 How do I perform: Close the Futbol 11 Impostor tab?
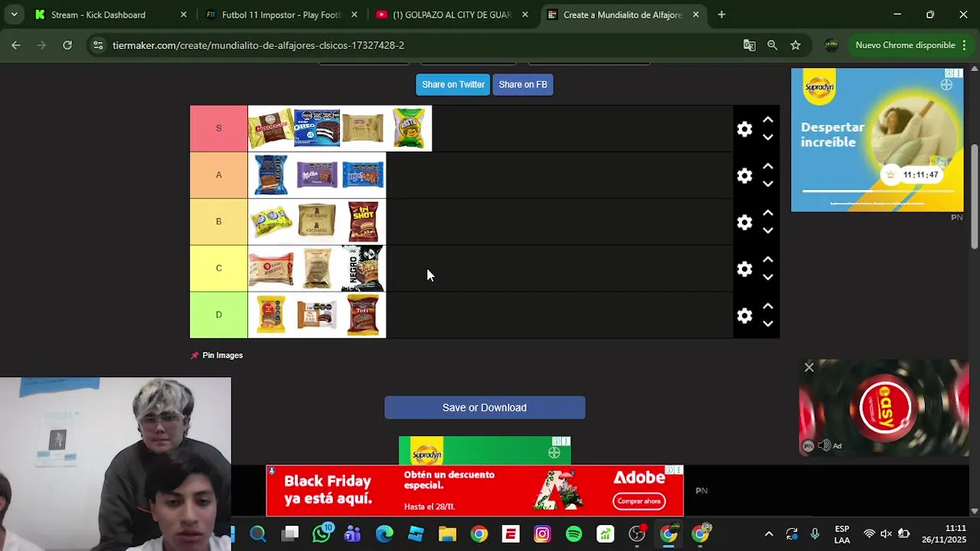tap(354, 15)
